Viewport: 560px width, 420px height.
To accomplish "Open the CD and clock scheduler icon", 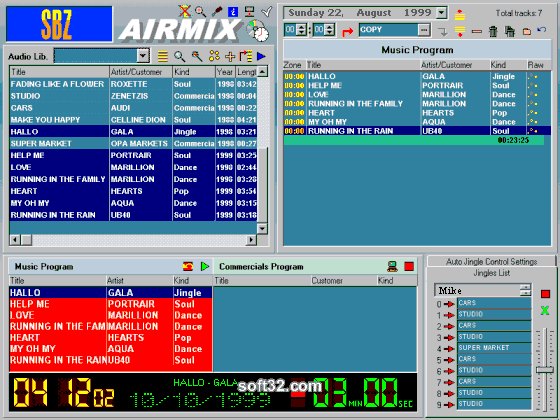I will tap(258, 30).
